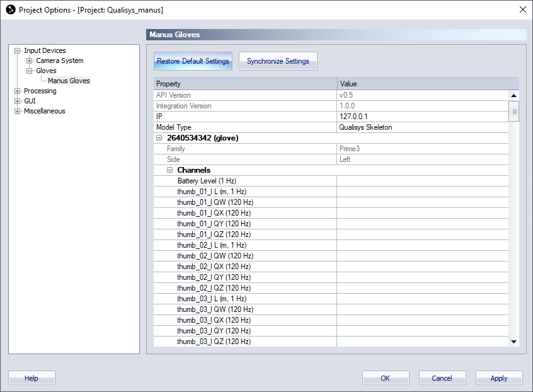
Task: Select the Battery Level (1 Hz) channel row
Action: coord(207,181)
